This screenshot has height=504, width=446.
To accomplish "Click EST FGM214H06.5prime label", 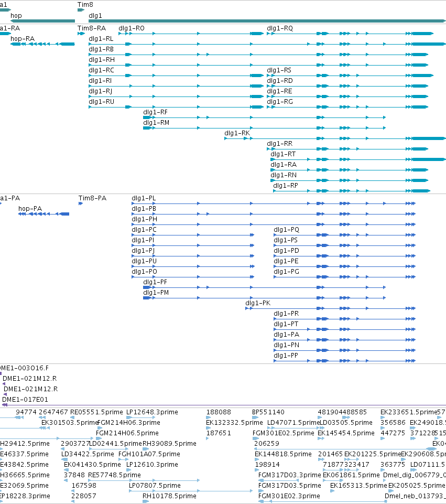I will tap(127, 433).
